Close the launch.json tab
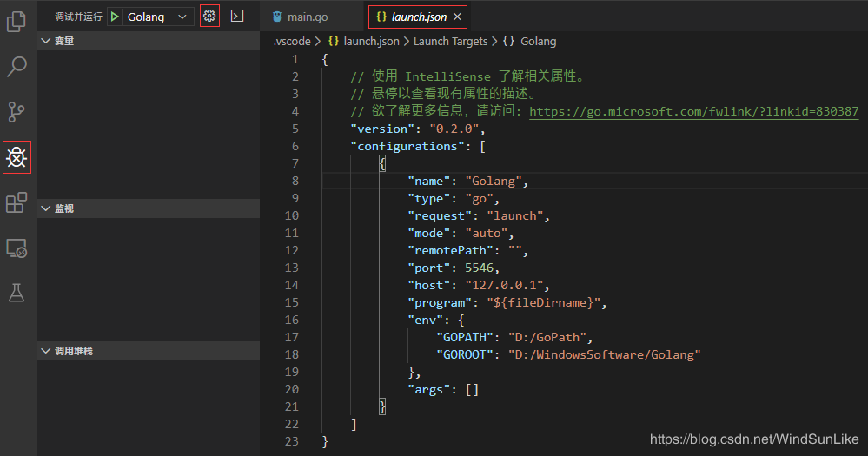 (x=458, y=17)
